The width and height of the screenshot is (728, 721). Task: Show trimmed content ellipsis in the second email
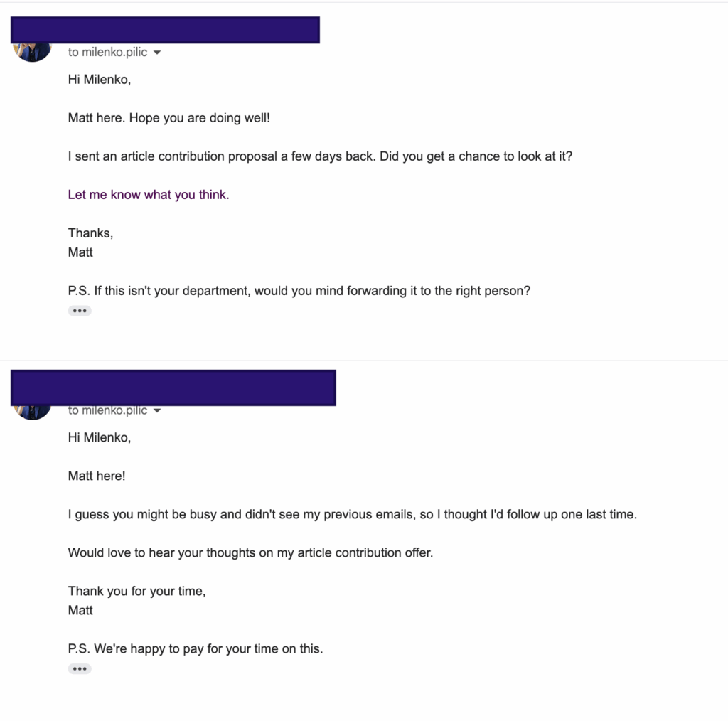tap(80, 668)
